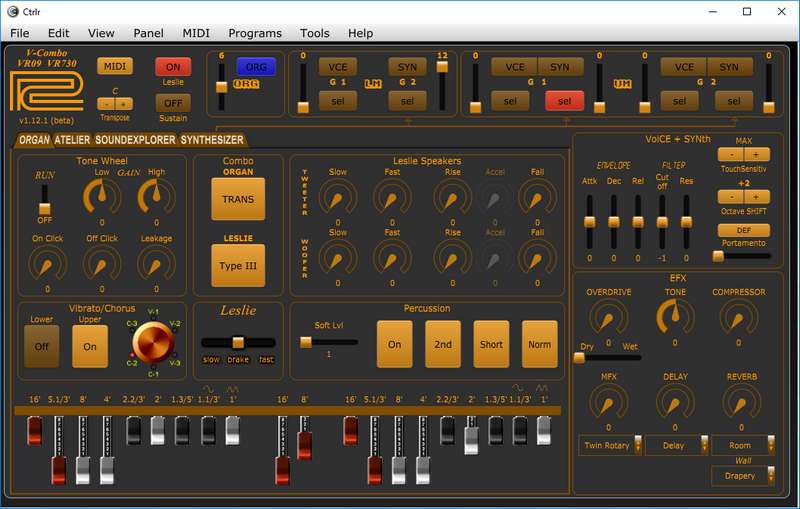The image size is (800, 509).
Task: Click the Tweeter Slow speed knob
Action: click(x=338, y=195)
